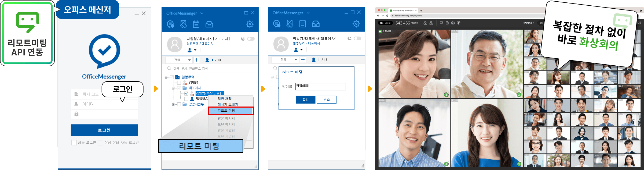The image size is (644, 170).
Task: Open the document sharing icon in the meeting toolbar
Action: pyautogui.click(x=447, y=23)
